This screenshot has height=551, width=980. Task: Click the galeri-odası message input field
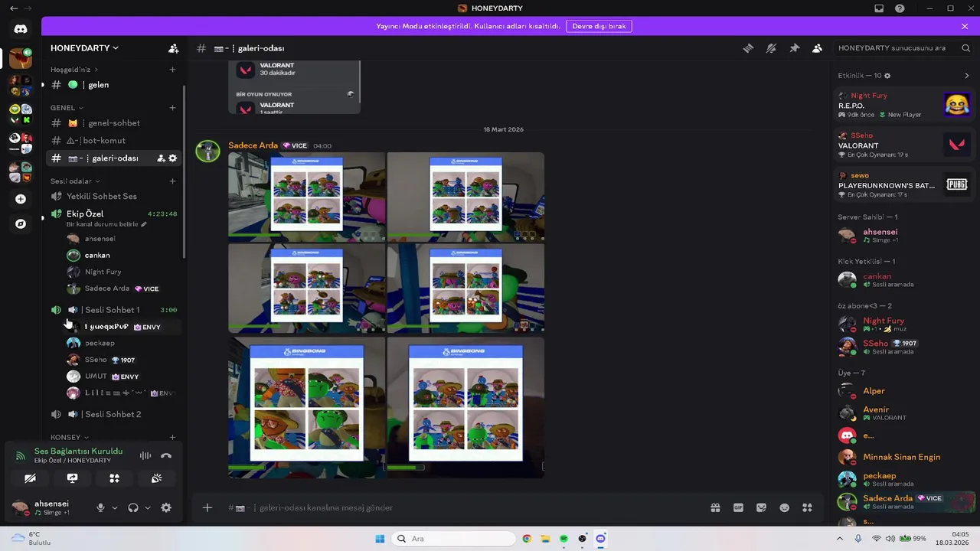pyautogui.click(x=459, y=507)
